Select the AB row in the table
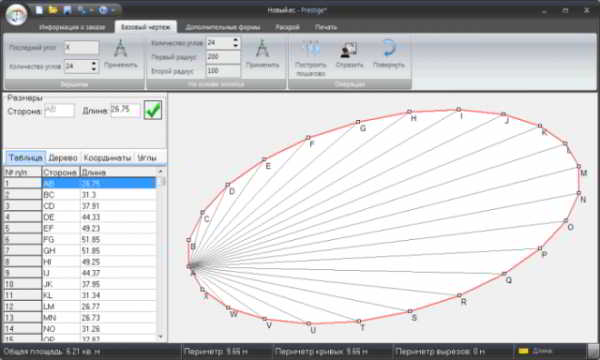The width and height of the screenshot is (600, 360). [x=80, y=183]
